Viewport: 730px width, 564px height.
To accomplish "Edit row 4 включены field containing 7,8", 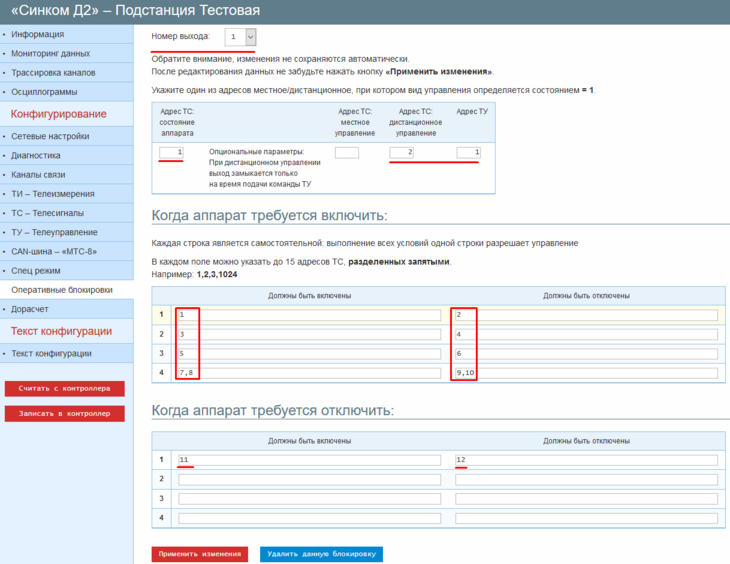I will (309, 372).
